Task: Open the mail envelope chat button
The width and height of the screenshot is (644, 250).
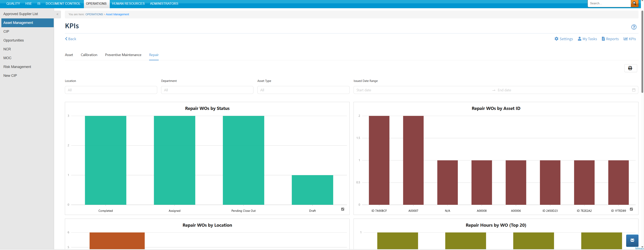Action: tap(632, 240)
